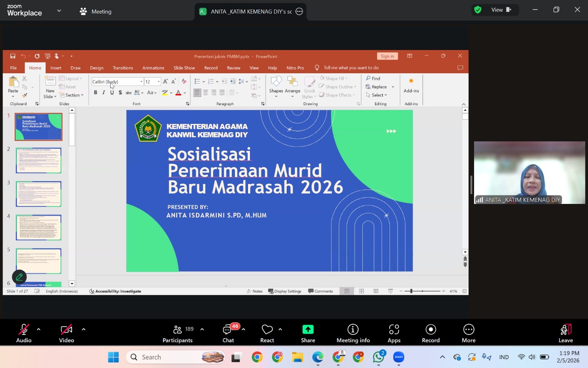Select the Underline icon
The height and width of the screenshot is (368, 588).
pyautogui.click(x=112, y=92)
